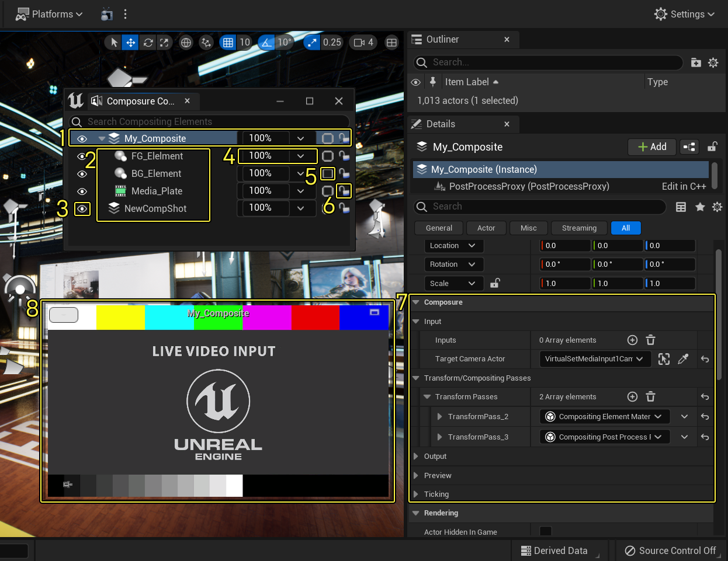Open opacity dropdown for My_Composite
The image size is (728, 561).
[x=300, y=138]
